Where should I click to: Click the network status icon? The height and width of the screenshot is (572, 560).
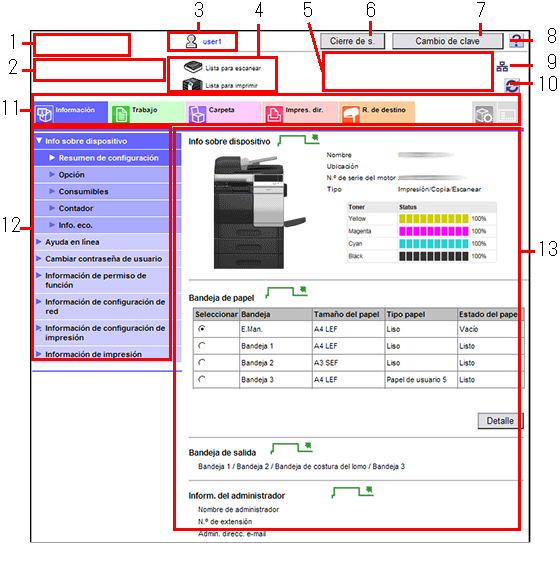pyautogui.click(x=502, y=66)
